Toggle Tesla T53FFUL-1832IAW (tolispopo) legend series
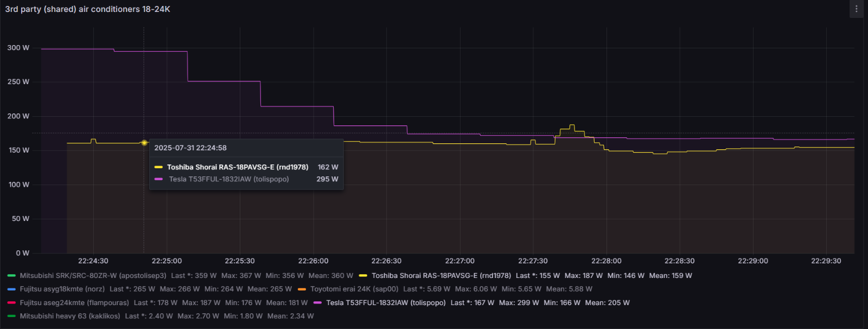 (386, 303)
